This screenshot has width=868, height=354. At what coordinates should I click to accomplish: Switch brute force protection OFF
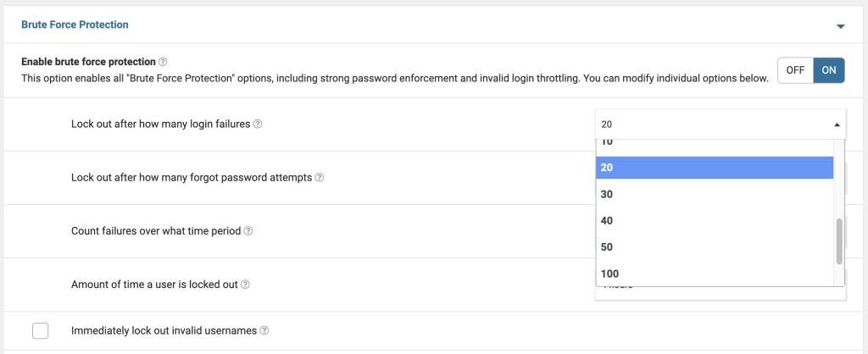point(795,70)
